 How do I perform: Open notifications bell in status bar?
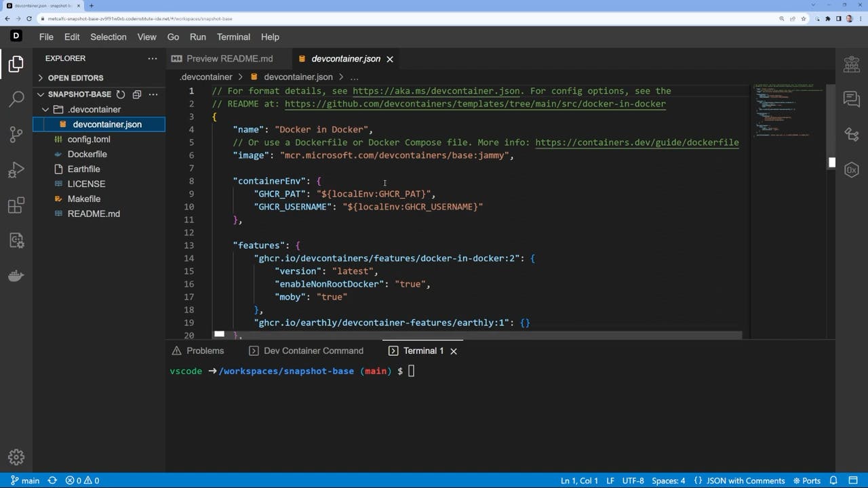[834, 481]
